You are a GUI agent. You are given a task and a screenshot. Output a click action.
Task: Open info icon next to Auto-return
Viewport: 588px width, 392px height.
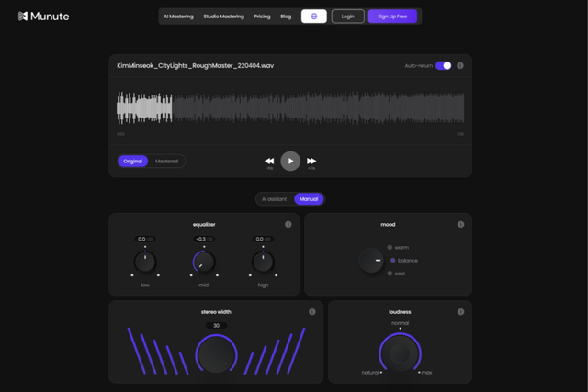click(x=460, y=66)
